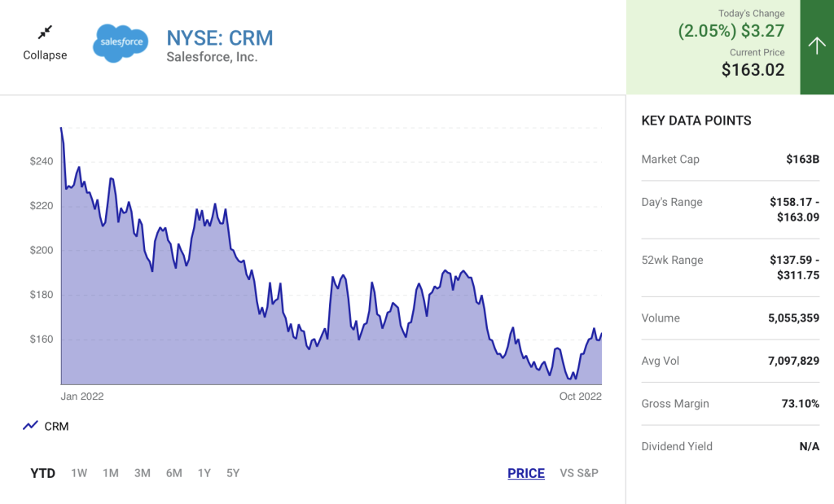This screenshot has width=834, height=504.
Task: Click the NYSE: CRM ticker link
Action: 220,38
